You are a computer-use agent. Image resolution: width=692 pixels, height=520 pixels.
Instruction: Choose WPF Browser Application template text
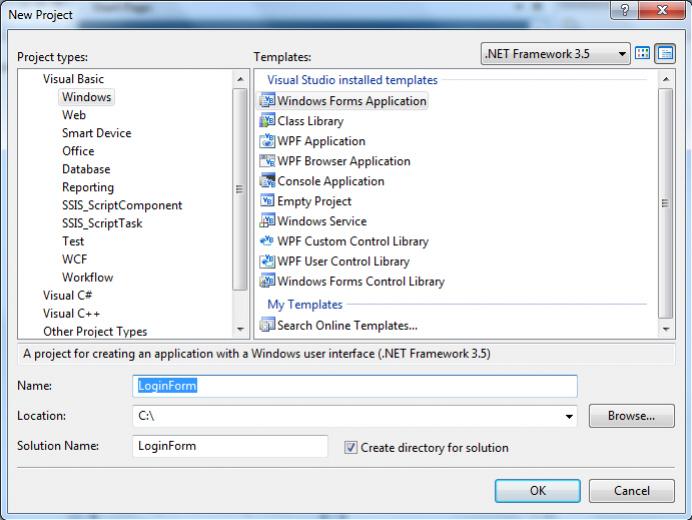click(344, 161)
